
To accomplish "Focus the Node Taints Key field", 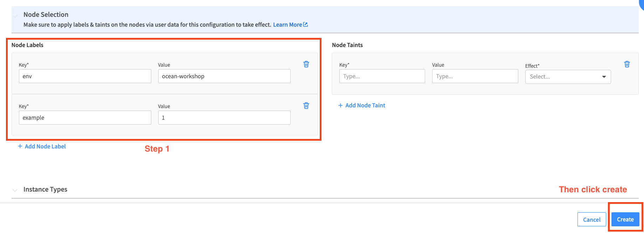I will click(x=382, y=76).
